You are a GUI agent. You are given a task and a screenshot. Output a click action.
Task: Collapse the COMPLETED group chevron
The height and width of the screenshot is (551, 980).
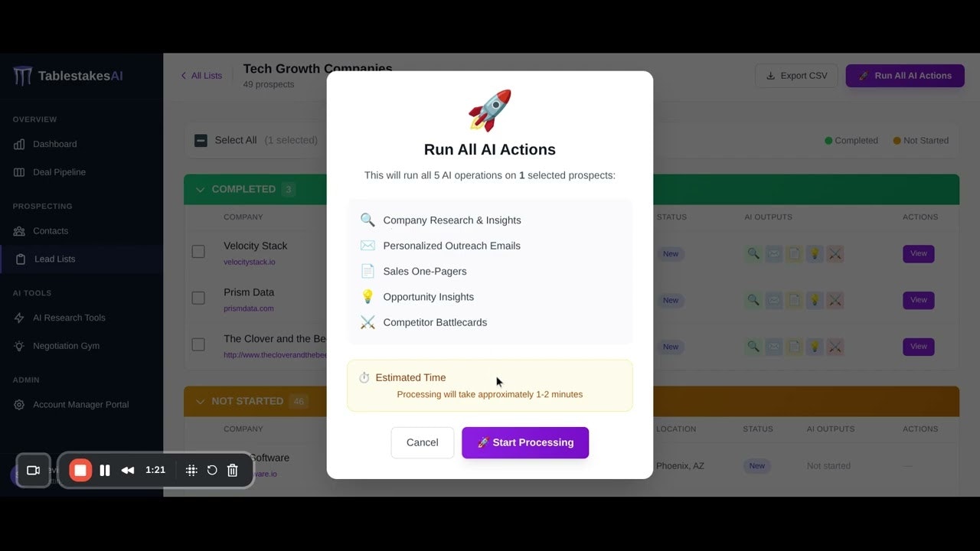[201, 189]
